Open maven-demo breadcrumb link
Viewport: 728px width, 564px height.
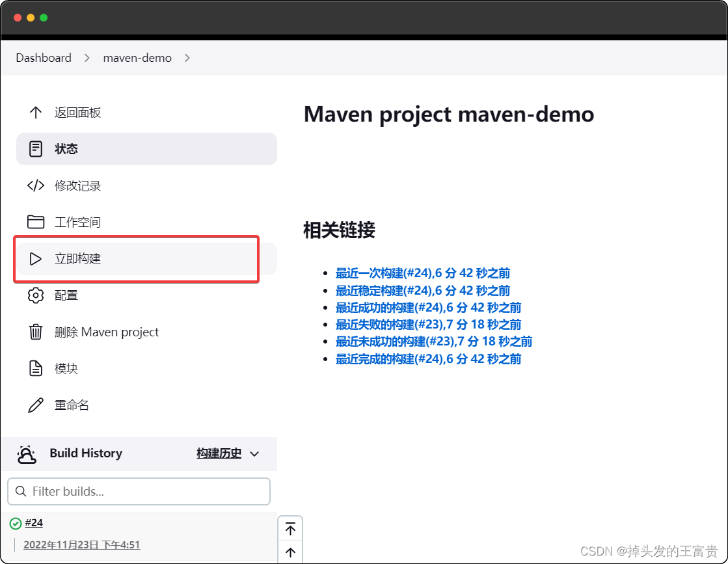(x=137, y=58)
